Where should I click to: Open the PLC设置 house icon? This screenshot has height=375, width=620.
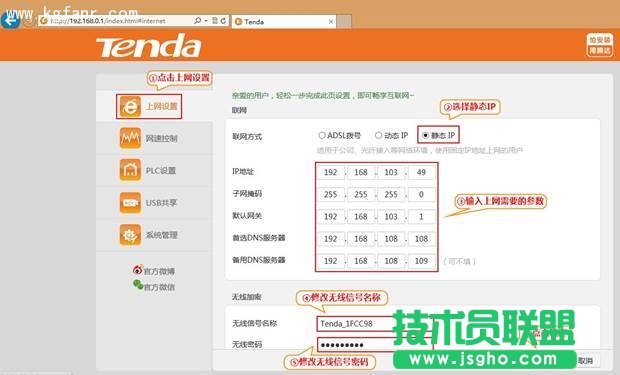pyautogui.click(x=130, y=170)
